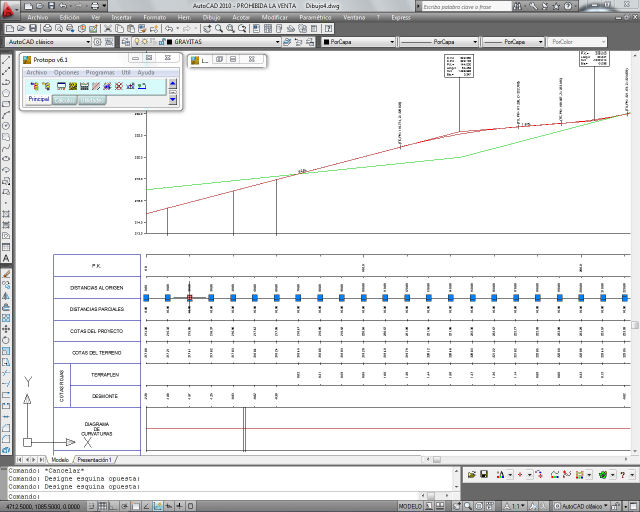The height and width of the screenshot is (512, 640).
Task: Click the Cut scissors icon
Action: [108, 29]
